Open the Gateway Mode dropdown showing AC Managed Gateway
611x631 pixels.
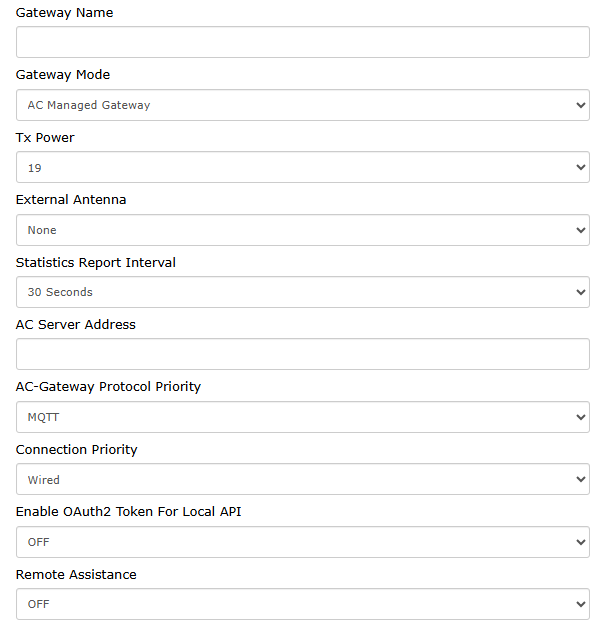pos(303,105)
